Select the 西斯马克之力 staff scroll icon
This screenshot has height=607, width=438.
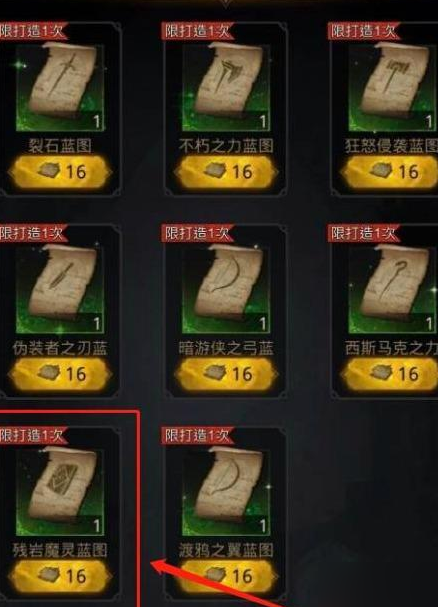coord(392,290)
